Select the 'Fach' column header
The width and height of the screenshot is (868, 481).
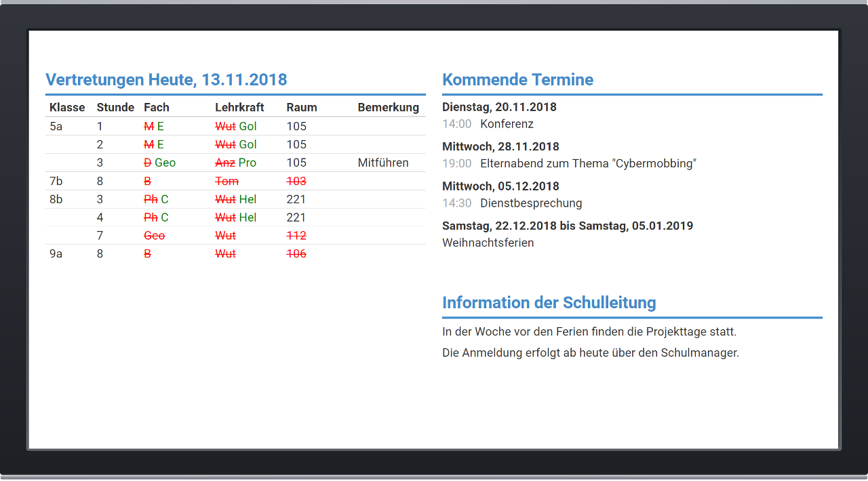(157, 108)
